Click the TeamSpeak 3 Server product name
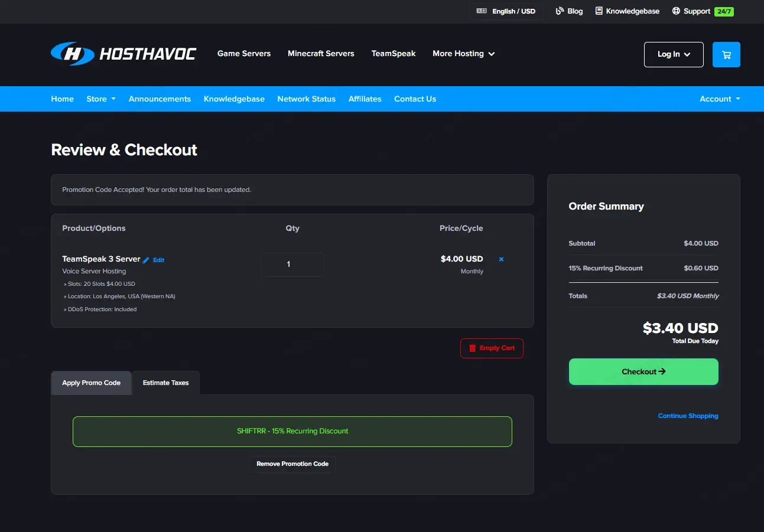The image size is (764, 532). (x=101, y=259)
